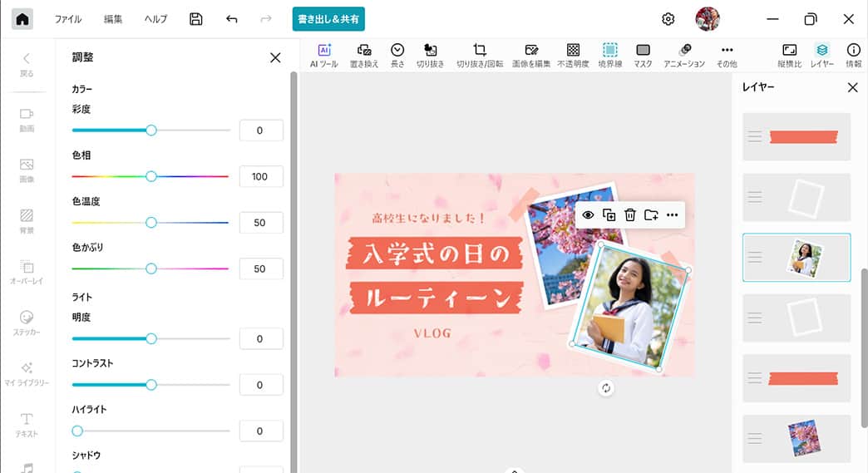This screenshot has height=473, width=868.
Task: Open the 不透明度 opacity tool
Action: pos(573,55)
